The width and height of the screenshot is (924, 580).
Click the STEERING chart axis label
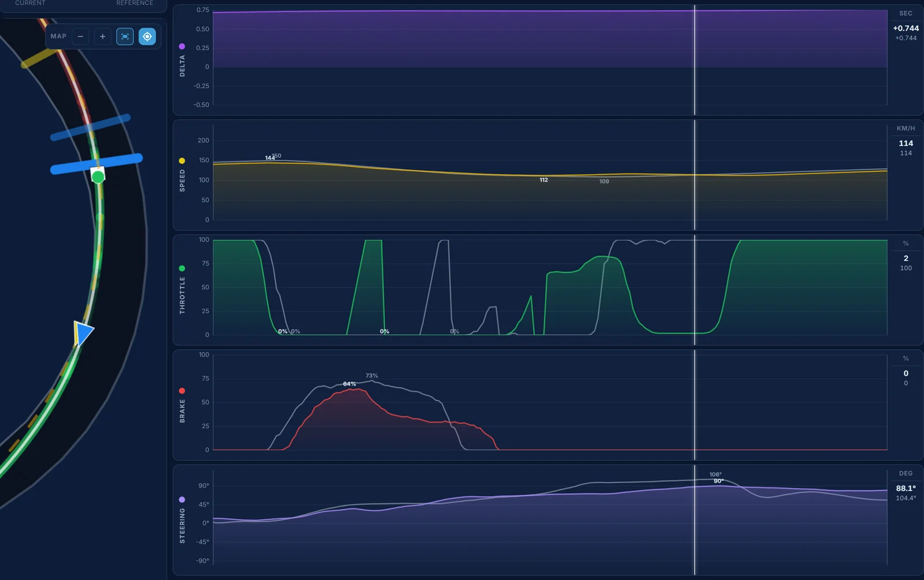click(182, 526)
